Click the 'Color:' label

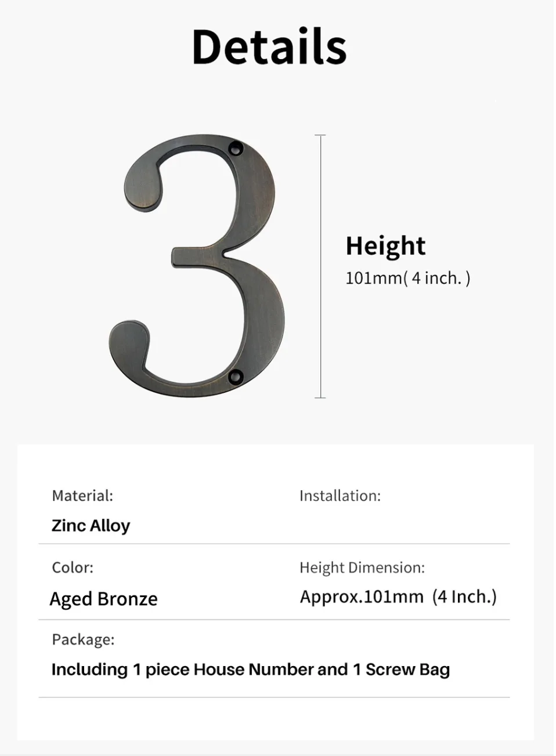click(x=73, y=567)
